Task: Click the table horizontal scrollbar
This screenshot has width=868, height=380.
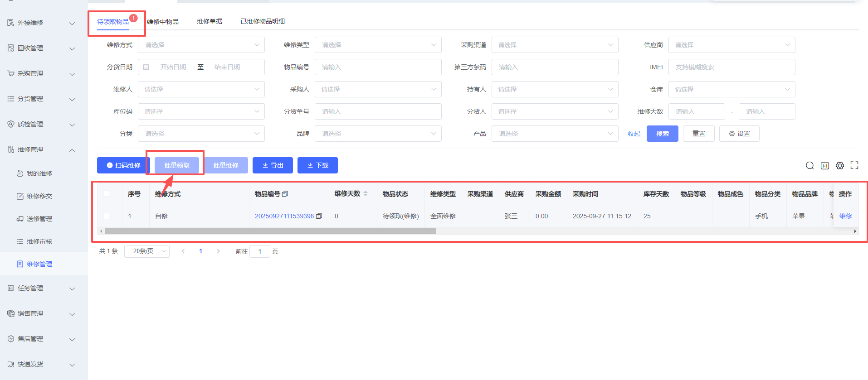Action: 270,231
